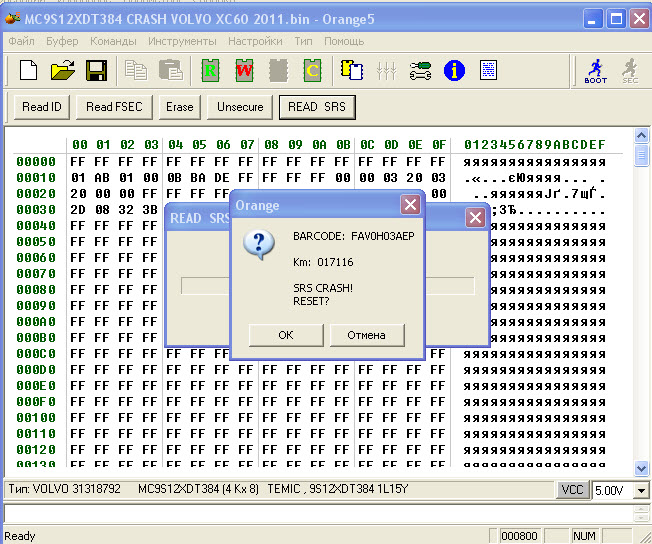The image size is (652, 544).
Task: Open the script document icon
Action: (488, 70)
